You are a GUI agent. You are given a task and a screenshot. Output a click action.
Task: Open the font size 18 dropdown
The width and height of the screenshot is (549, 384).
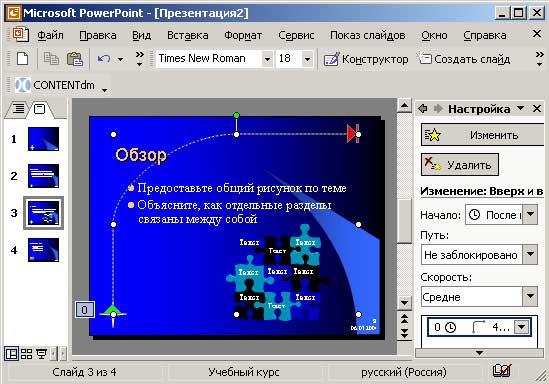click(x=307, y=59)
